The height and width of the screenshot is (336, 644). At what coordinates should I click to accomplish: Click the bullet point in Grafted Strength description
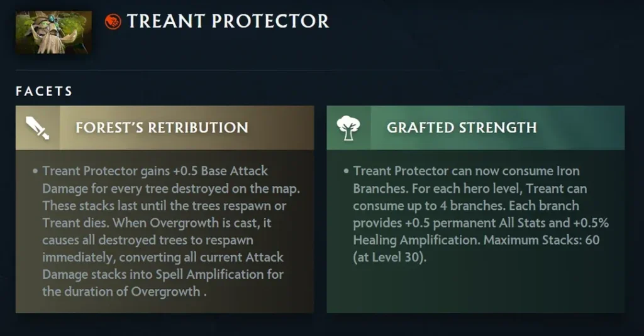point(345,171)
